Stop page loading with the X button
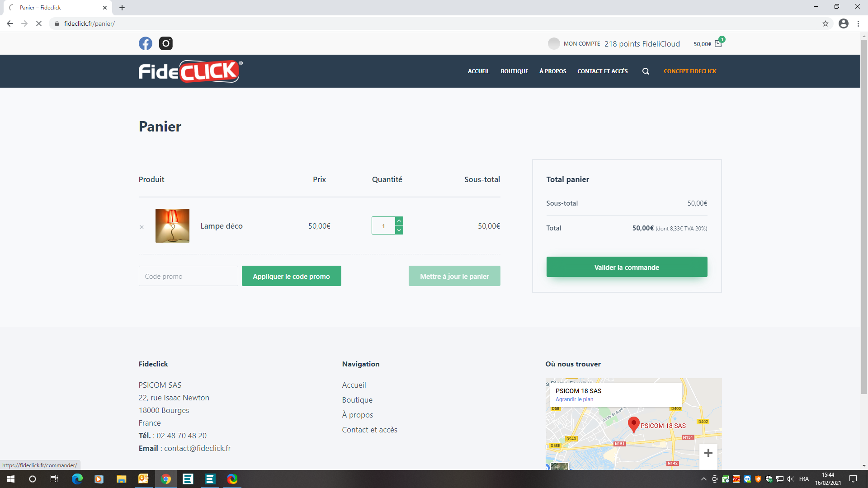 pos(39,23)
